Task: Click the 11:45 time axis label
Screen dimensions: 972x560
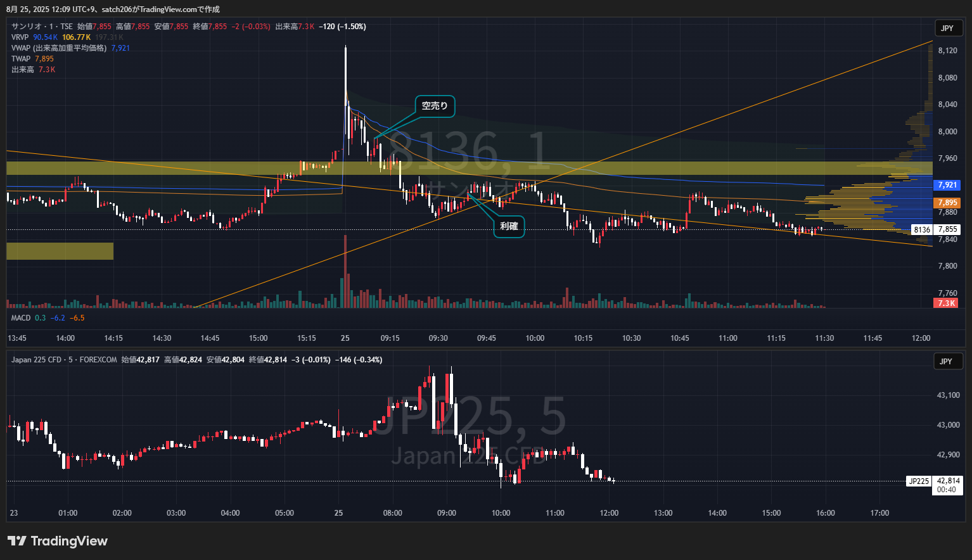Action: [x=873, y=338]
